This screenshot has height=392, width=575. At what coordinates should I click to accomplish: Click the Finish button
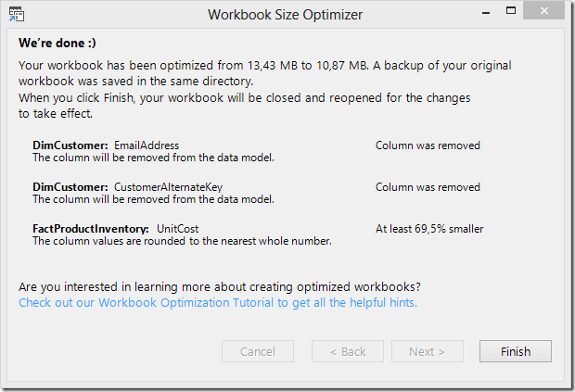(516, 351)
